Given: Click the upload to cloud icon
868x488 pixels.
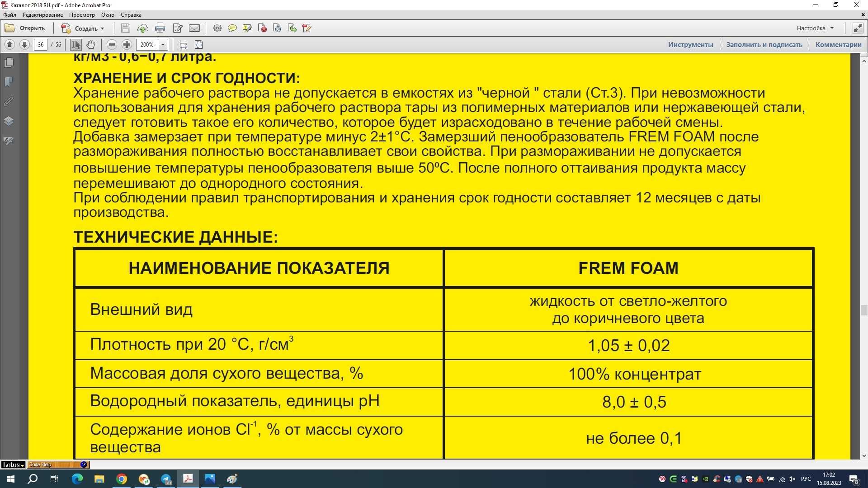Looking at the screenshot, I should [x=143, y=28].
